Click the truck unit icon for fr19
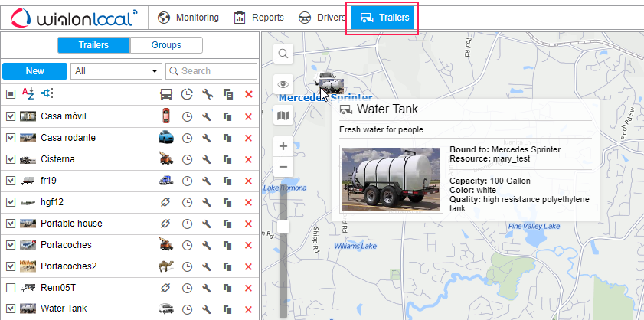The width and height of the screenshot is (644, 320). 166,181
